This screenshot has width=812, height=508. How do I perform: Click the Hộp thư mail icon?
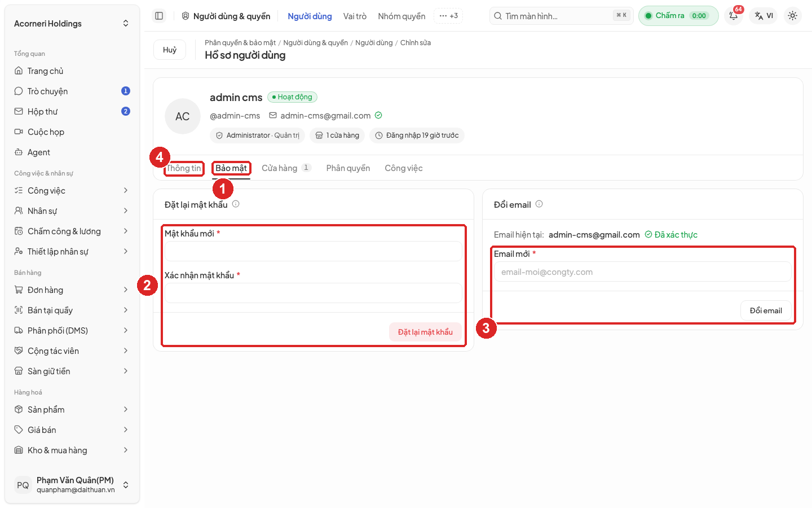tap(19, 112)
